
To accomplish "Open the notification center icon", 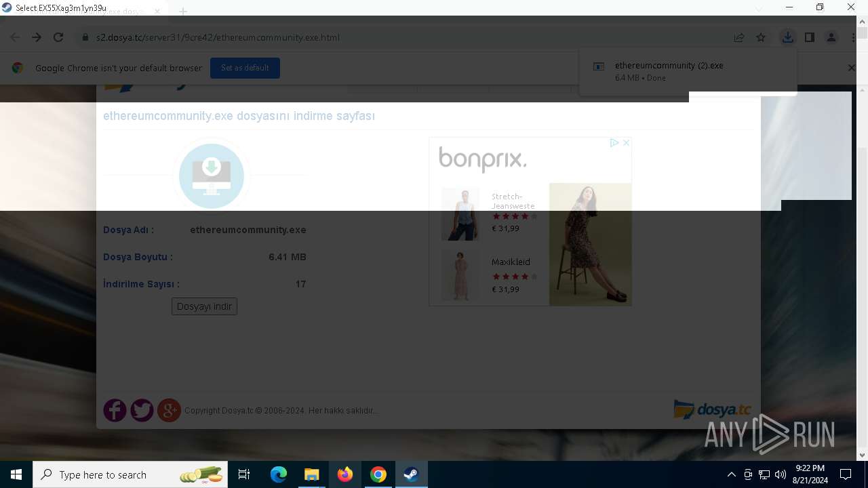I will [x=846, y=474].
